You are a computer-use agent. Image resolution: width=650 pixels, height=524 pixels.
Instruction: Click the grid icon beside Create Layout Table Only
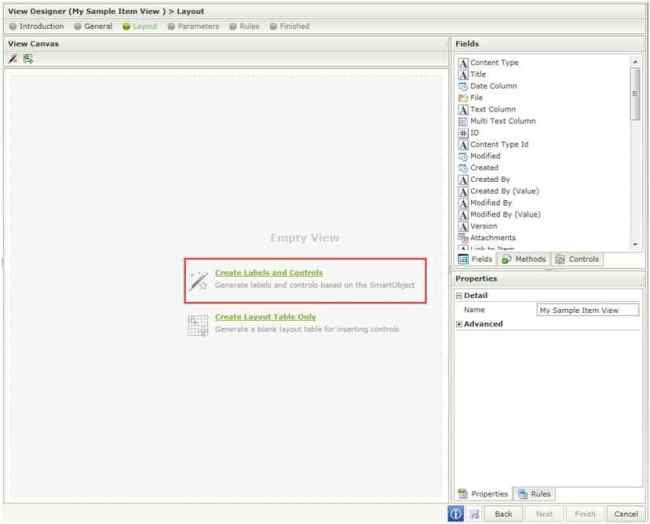(198, 325)
